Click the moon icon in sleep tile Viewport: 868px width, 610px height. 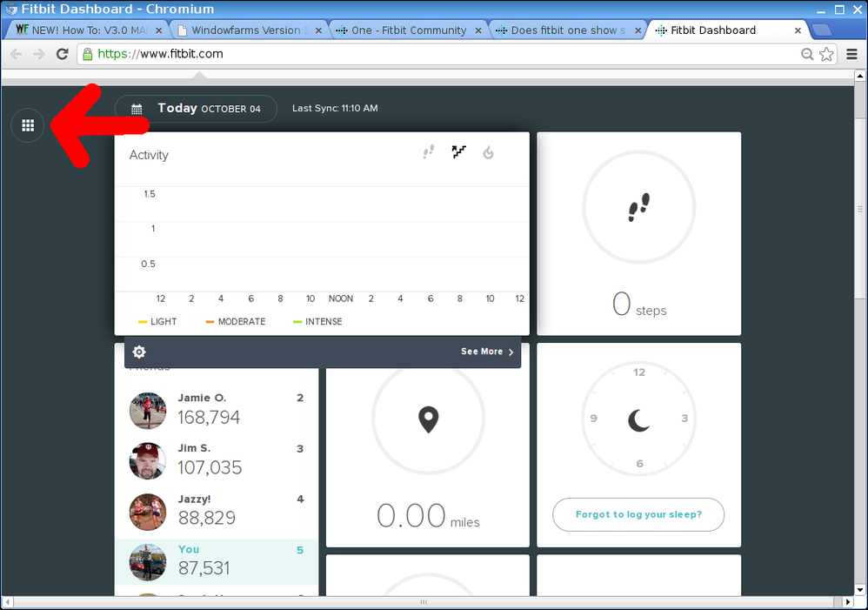click(638, 420)
